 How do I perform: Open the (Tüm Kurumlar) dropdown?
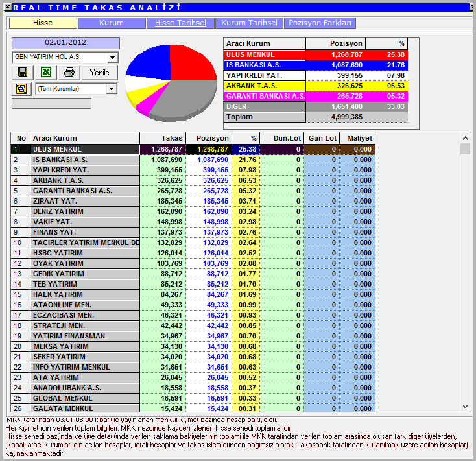(112, 89)
